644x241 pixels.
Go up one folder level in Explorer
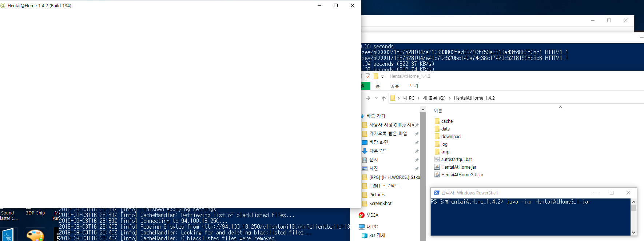click(x=384, y=98)
